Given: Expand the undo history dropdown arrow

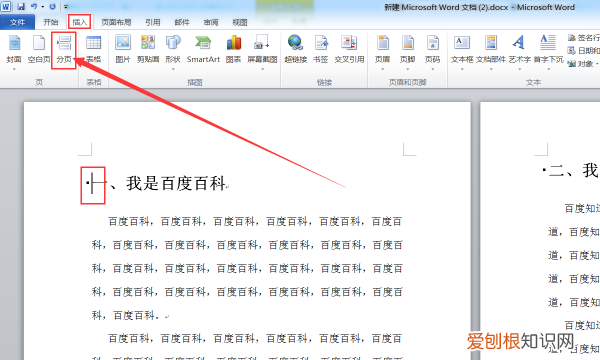Looking at the screenshot, I should click(x=42, y=7).
